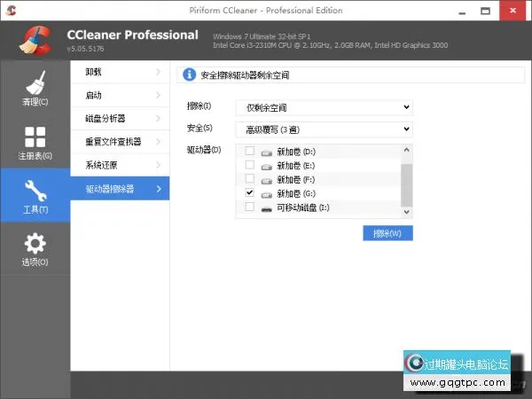Check the 新加卷 (D:) drive checkbox
532x399 pixels.
250,151
